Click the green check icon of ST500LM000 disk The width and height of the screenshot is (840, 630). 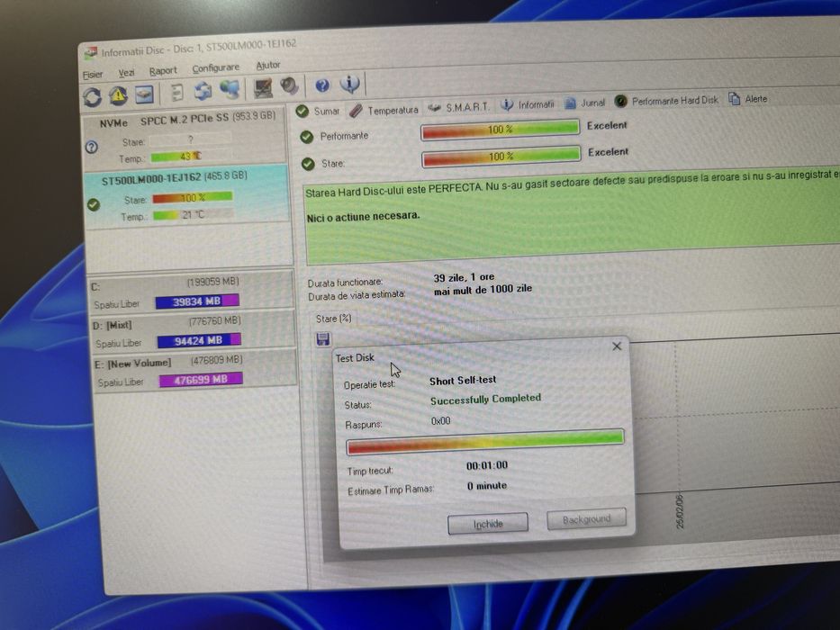tap(94, 204)
